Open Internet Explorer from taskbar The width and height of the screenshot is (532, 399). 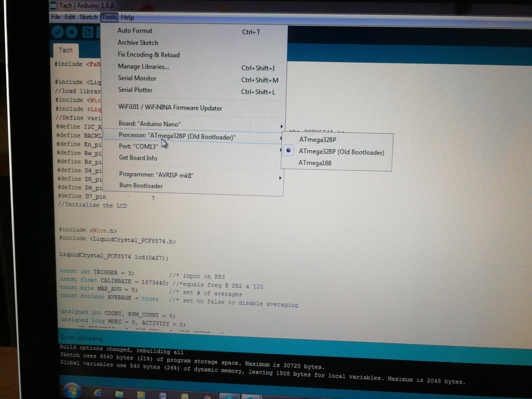[97, 393]
